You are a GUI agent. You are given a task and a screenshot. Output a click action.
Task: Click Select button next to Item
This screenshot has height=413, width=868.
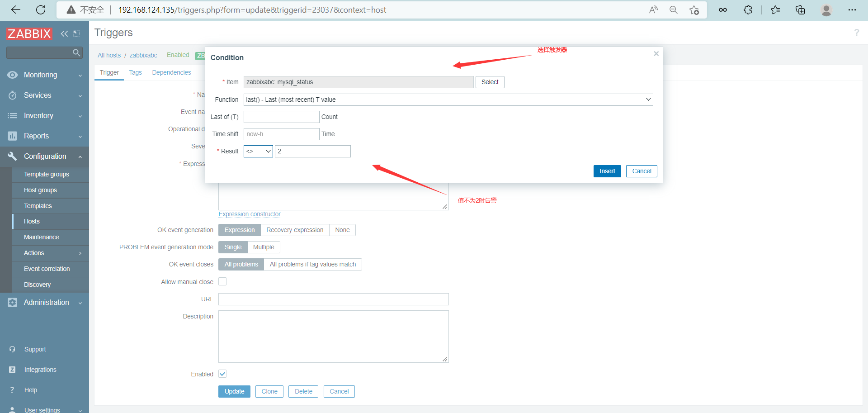coord(490,82)
